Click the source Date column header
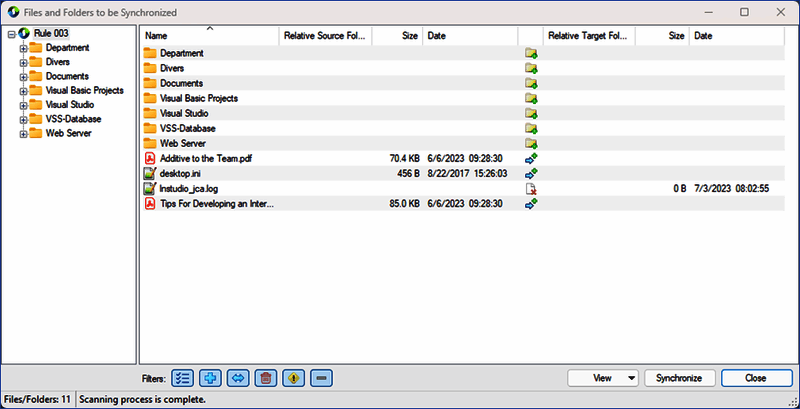Image resolution: width=800 pixels, height=409 pixels. click(470, 36)
